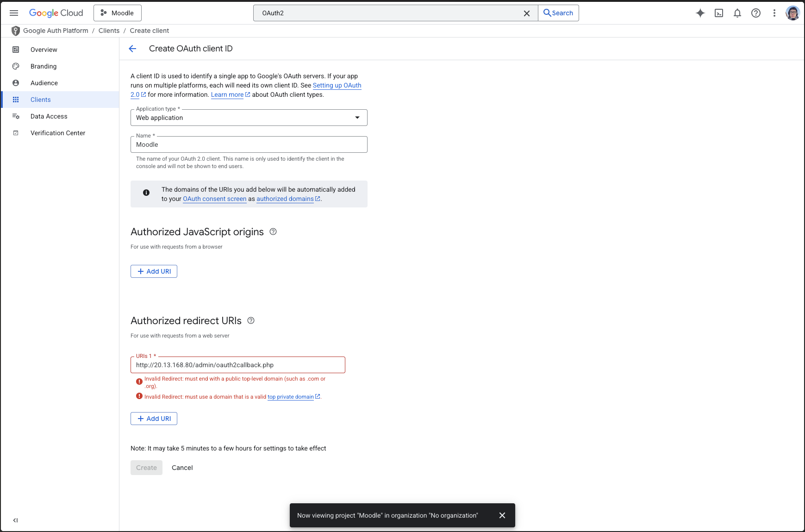Screen dimensions: 805x532
Task: Follow the OAuth consent screen link
Action: [x=214, y=199]
